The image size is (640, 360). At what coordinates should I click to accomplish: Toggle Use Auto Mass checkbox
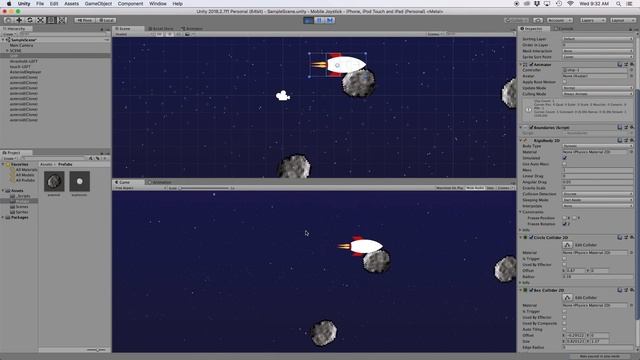pos(564,164)
